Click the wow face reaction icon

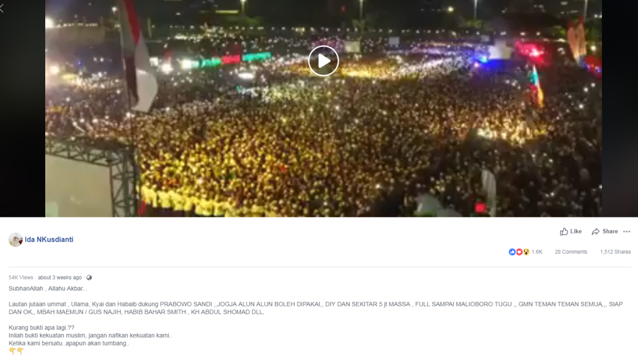point(526,252)
